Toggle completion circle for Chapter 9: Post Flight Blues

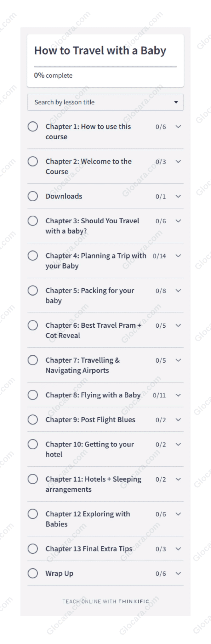(33, 419)
